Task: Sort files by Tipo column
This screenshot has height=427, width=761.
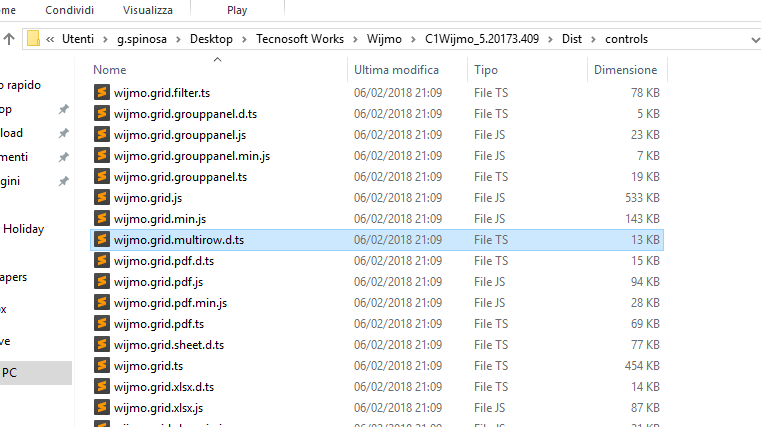Action: tap(486, 70)
